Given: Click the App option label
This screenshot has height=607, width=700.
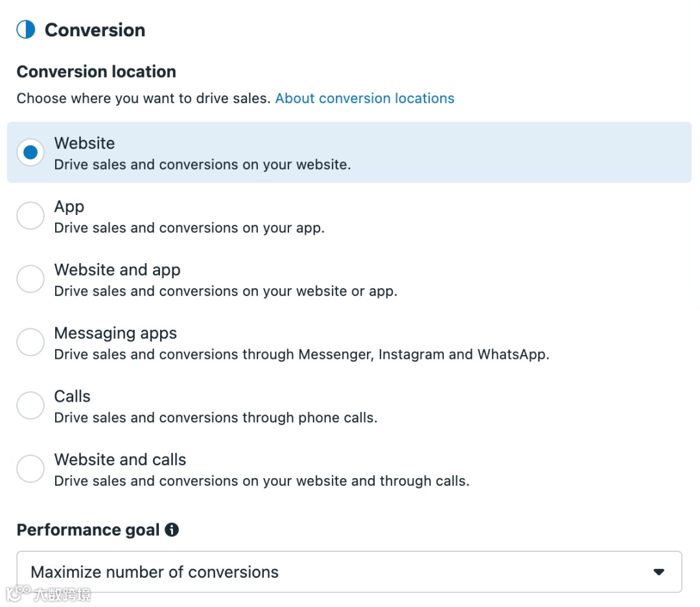Looking at the screenshot, I should pyautogui.click(x=69, y=207).
